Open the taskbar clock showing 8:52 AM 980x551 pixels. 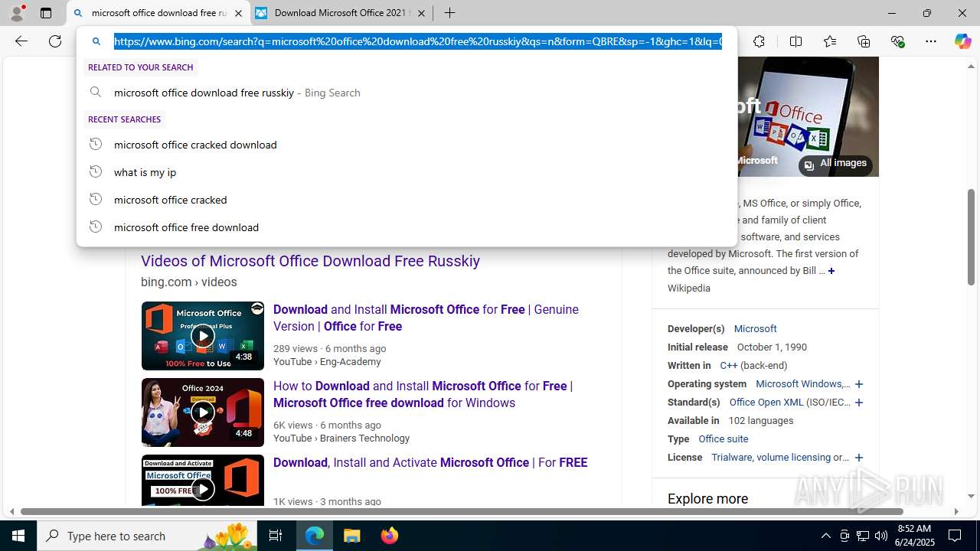(x=914, y=536)
